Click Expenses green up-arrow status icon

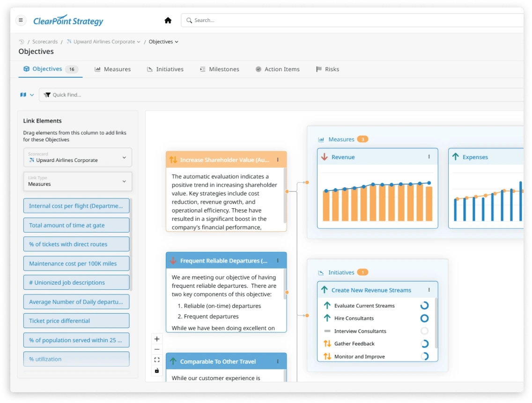coord(455,156)
